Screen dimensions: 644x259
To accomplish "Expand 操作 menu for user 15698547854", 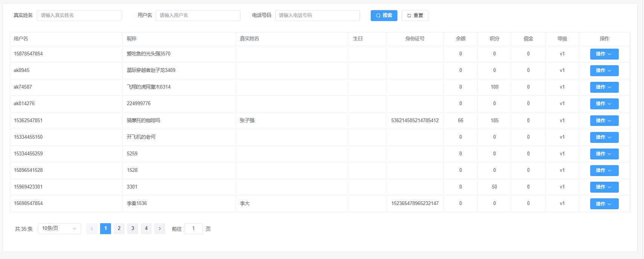I will (604, 204).
